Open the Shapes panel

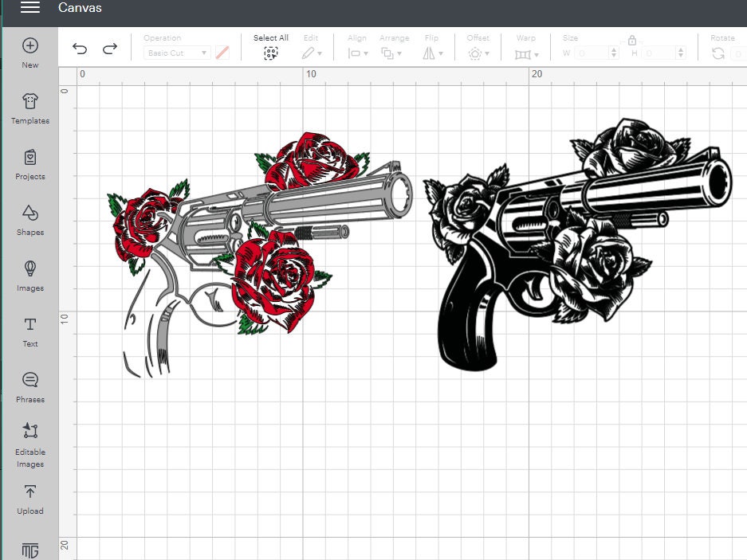pyautogui.click(x=30, y=221)
